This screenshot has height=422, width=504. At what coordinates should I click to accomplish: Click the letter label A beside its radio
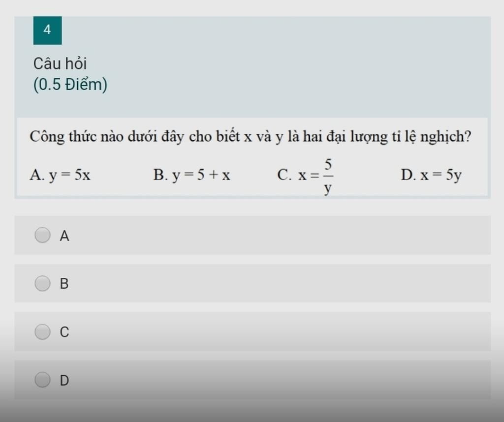pyautogui.click(x=64, y=237)
